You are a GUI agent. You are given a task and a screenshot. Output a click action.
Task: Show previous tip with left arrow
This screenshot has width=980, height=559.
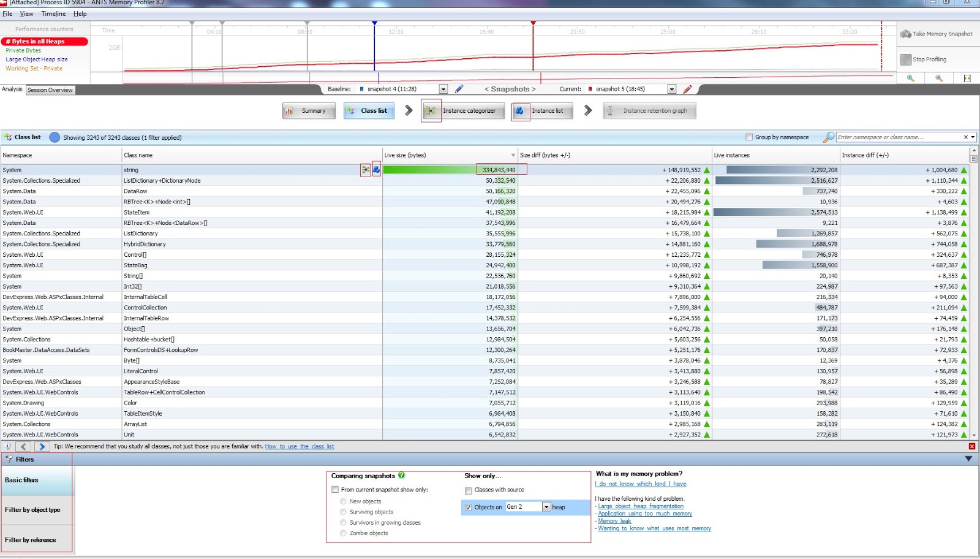23,446
